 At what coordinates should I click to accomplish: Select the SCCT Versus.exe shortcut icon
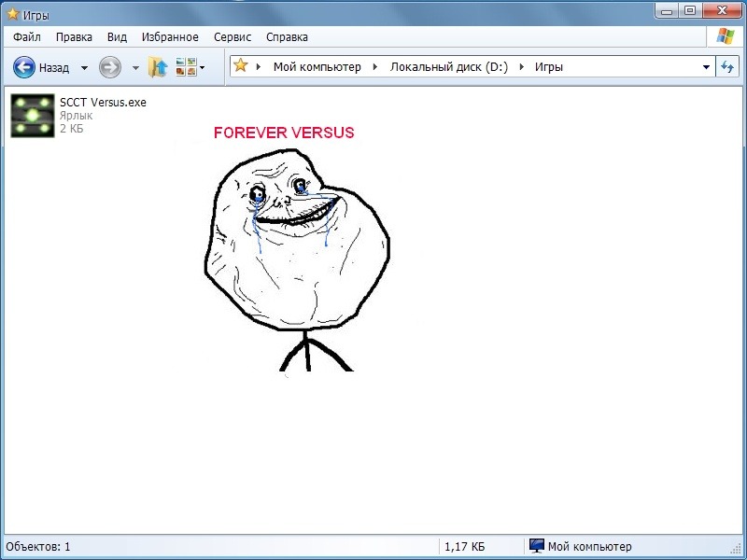click(33, 116)
